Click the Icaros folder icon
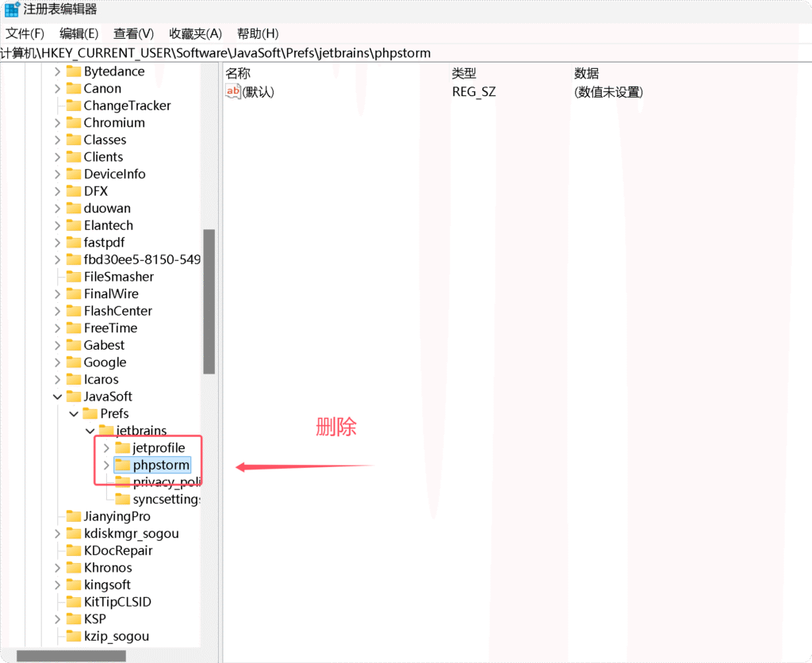812x663 pixels. (74, 378)
